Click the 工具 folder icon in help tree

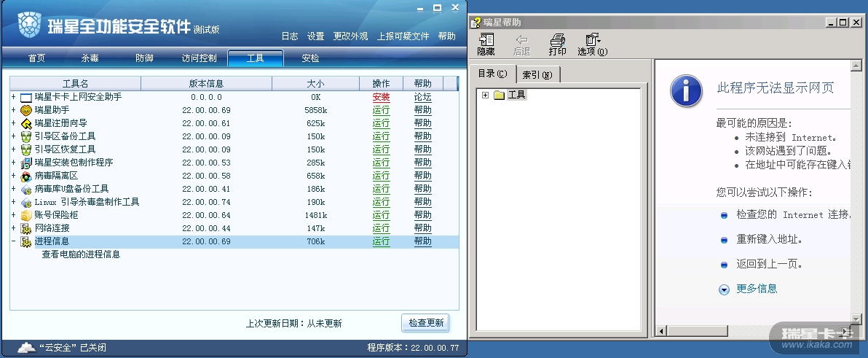(500, 96)
